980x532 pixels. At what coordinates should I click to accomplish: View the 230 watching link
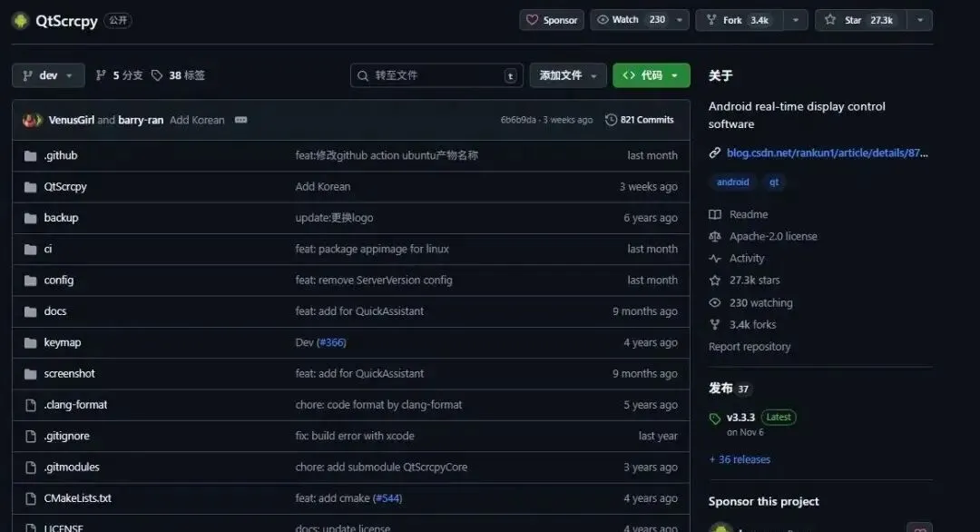point(760,302)
